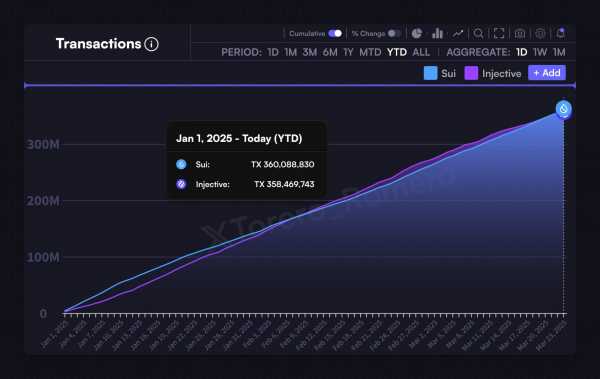
Task: Click the 300M axis label
Action: [43, 145]
